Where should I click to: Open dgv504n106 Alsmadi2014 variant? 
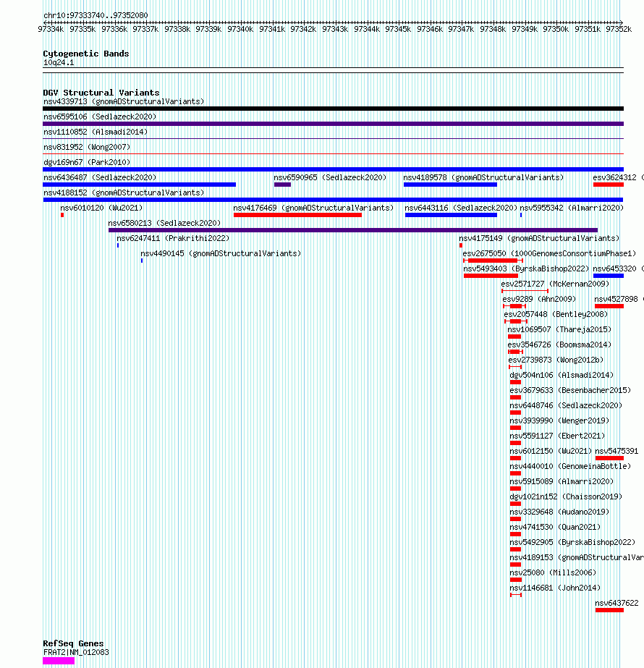pyautogui.click(x=562, y=376)
